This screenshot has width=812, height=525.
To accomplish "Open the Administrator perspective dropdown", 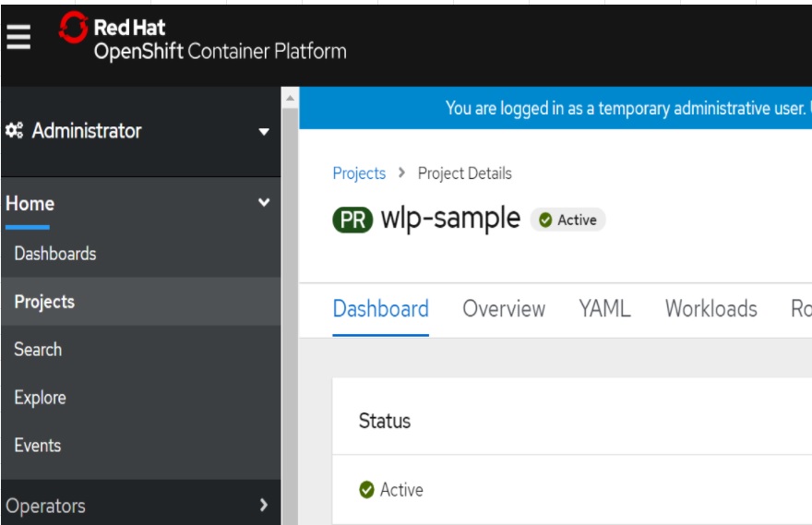I will tap(264, 132).
